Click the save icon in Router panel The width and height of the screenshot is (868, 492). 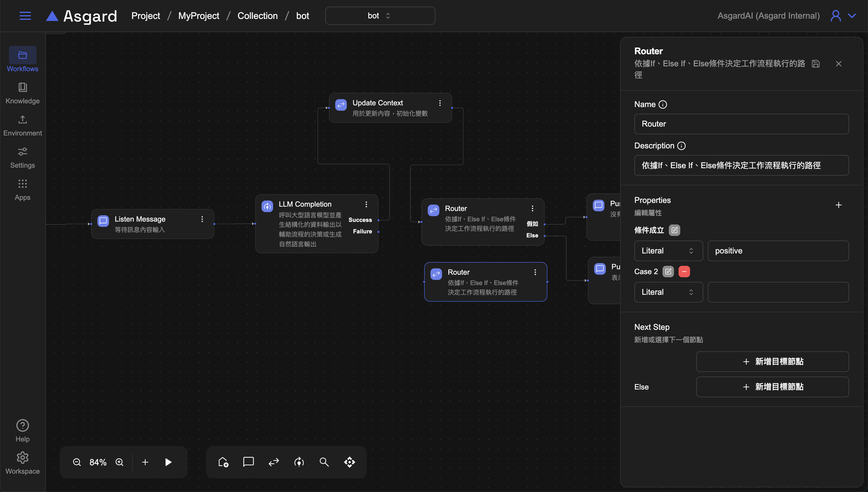pos(816,63)
